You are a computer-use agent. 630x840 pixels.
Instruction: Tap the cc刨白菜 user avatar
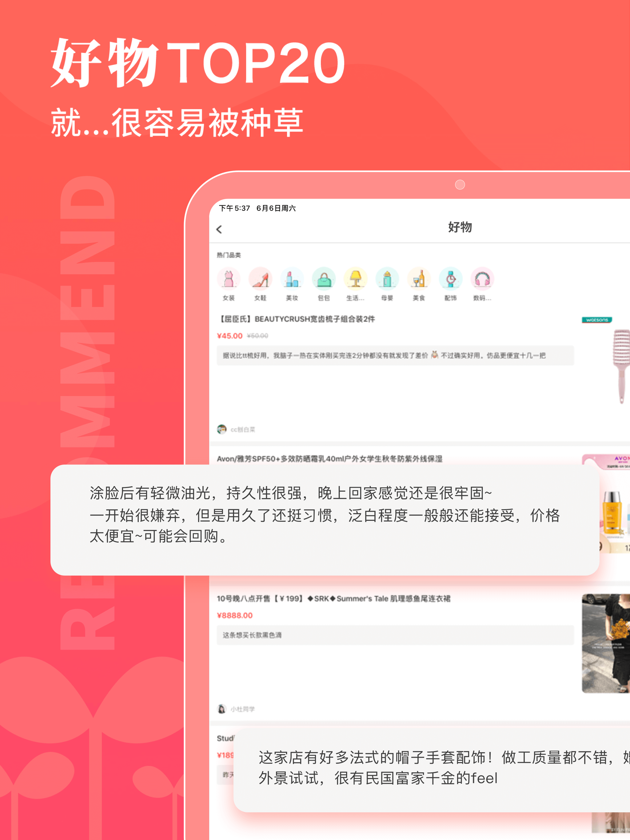pyautogui.click(x=221, y=429)
